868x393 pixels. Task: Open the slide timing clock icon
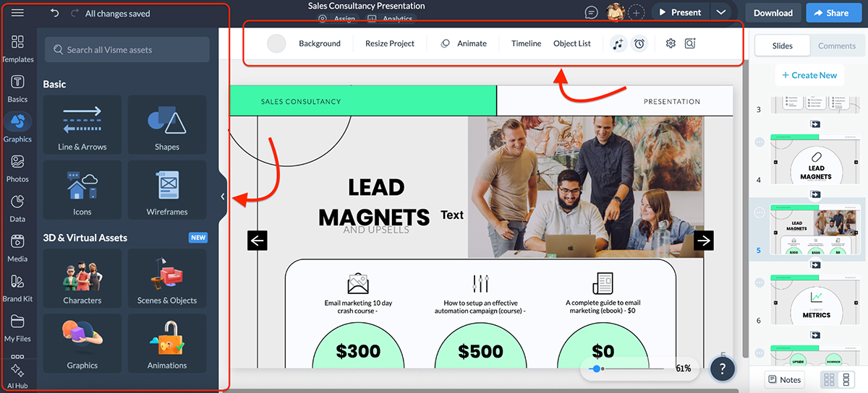[639, 43]
